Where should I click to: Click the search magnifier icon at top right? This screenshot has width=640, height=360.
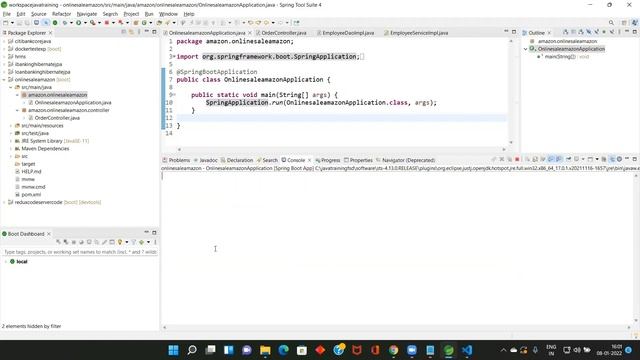611,22
